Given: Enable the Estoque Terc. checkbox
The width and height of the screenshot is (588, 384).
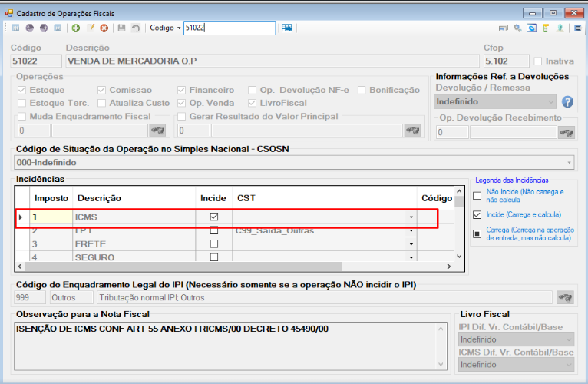Looking at the screenshot, I should point(22,103).
